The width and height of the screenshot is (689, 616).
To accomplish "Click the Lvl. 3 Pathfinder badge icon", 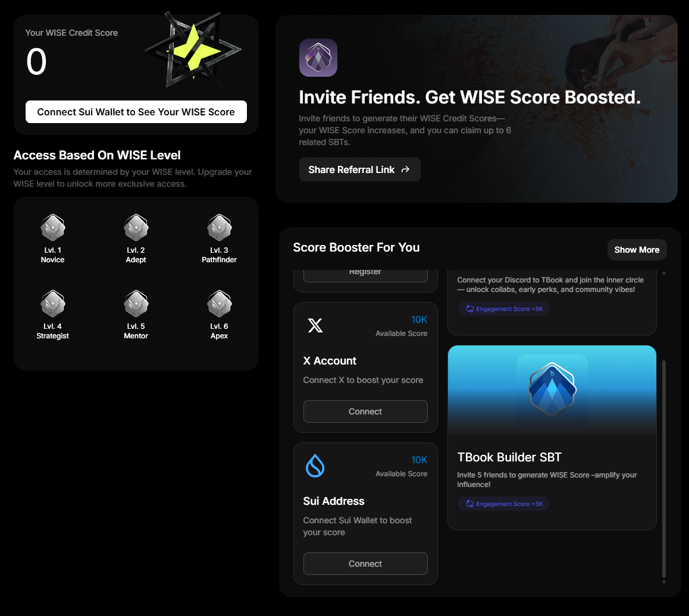I will 219,227.
